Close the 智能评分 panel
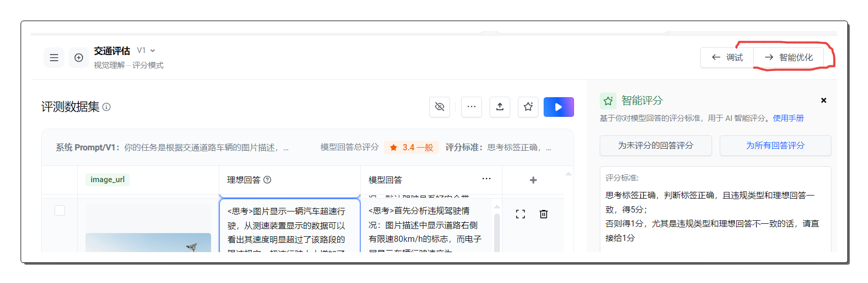 [x=824, y=100]
